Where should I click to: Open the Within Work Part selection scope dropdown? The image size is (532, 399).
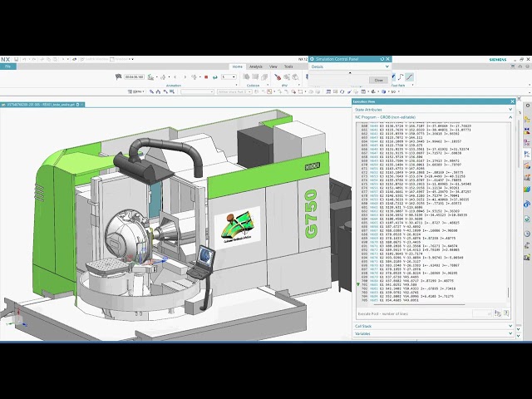(234, 91)
